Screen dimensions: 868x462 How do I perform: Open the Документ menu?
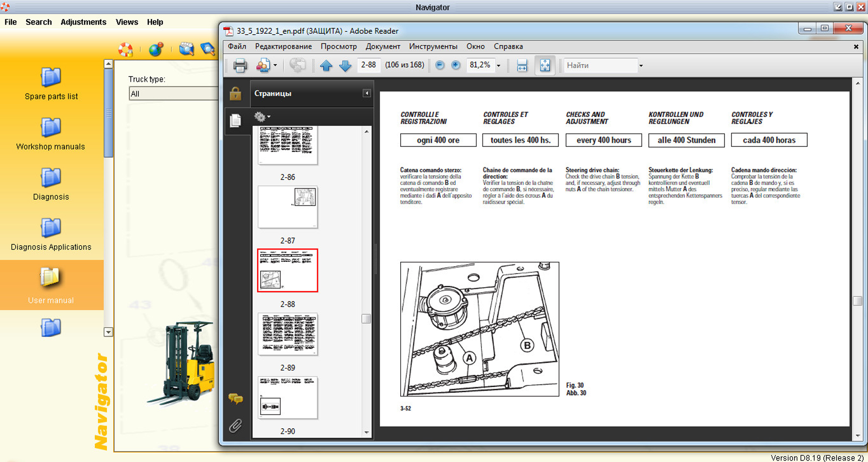(383, 46)
